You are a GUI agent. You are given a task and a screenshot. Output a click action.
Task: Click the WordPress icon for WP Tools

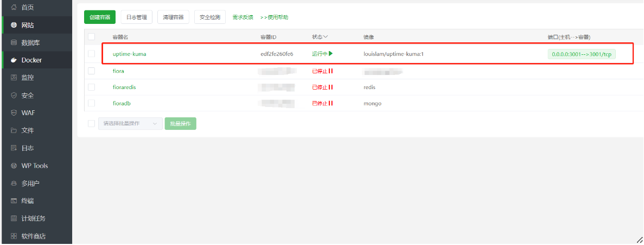14,166
